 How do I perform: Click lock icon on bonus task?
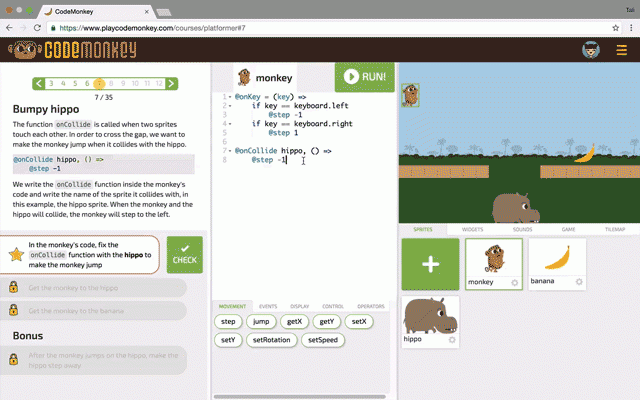(13, 359)
